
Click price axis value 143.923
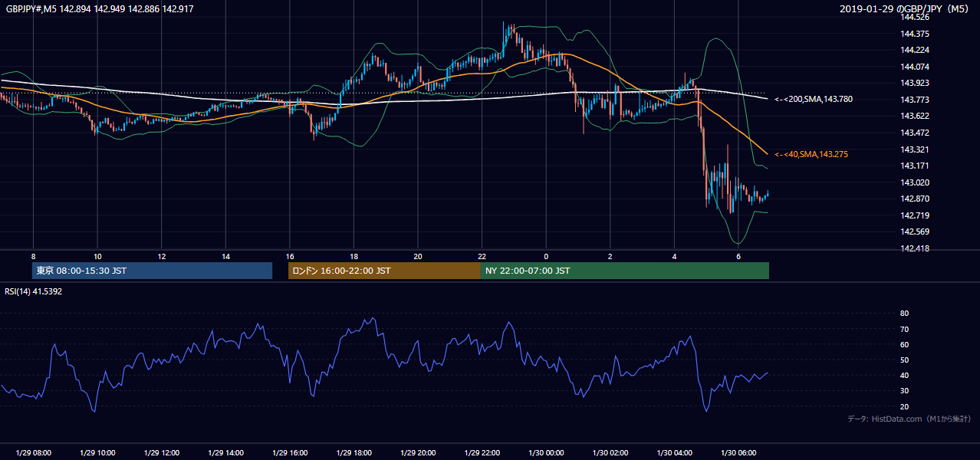pyautogui.click(x=915, y=83)
